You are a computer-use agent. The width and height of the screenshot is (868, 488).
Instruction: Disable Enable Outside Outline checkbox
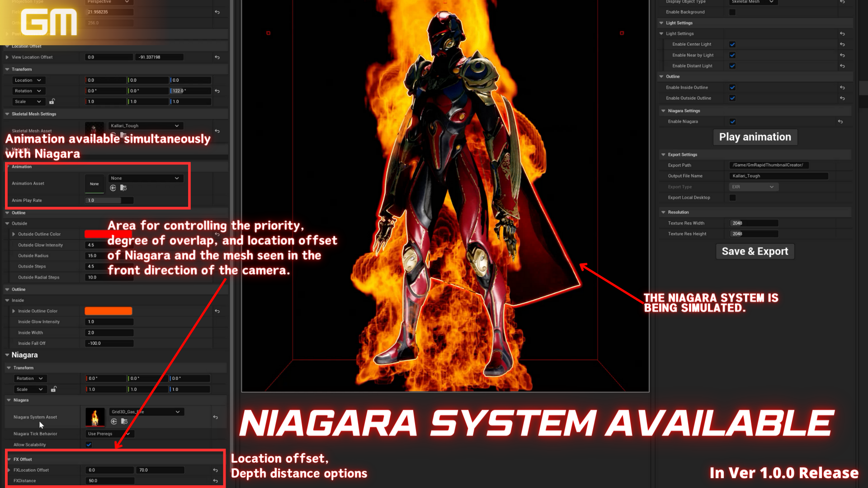coord(732,98)
